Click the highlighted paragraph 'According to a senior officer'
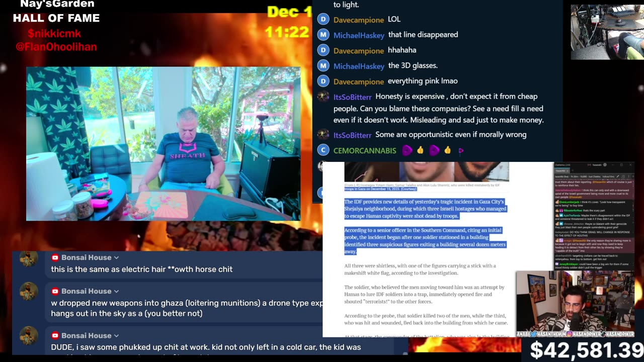This screenshot has width=644, height=362. (425, 241)
